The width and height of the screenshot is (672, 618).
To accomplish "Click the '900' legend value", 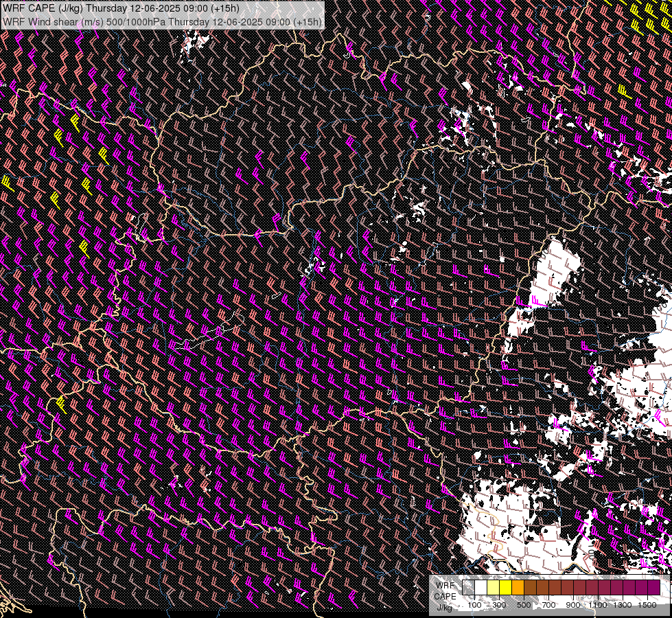I will (x=573, y=605).
